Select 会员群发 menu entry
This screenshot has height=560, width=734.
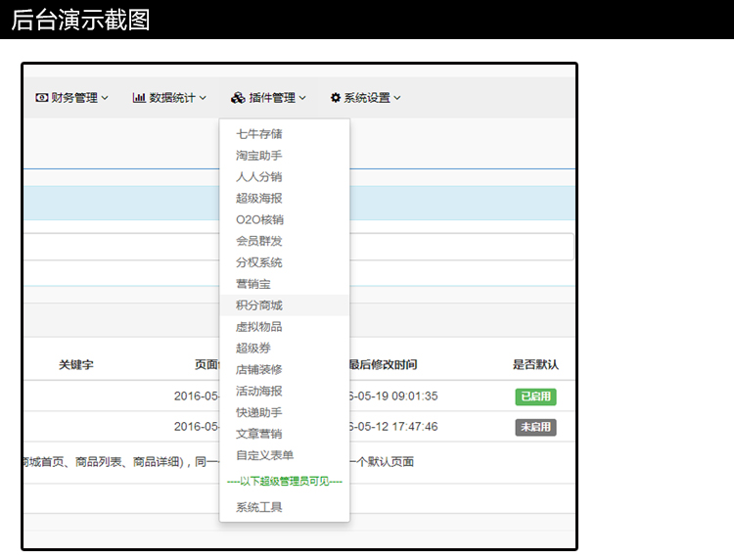pyautogui.click(x=285, y=241)
